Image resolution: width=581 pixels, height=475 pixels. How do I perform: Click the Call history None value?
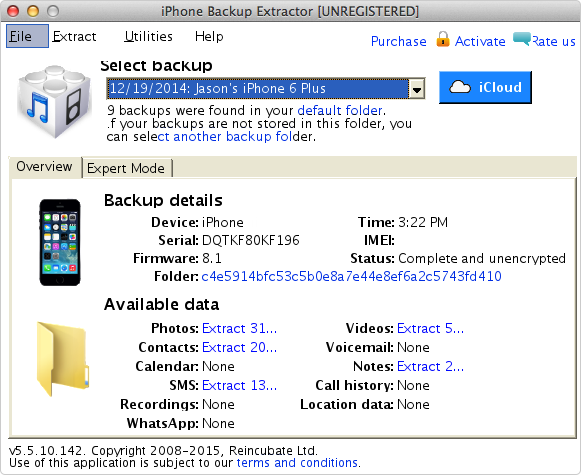click(x=413, y=385)
